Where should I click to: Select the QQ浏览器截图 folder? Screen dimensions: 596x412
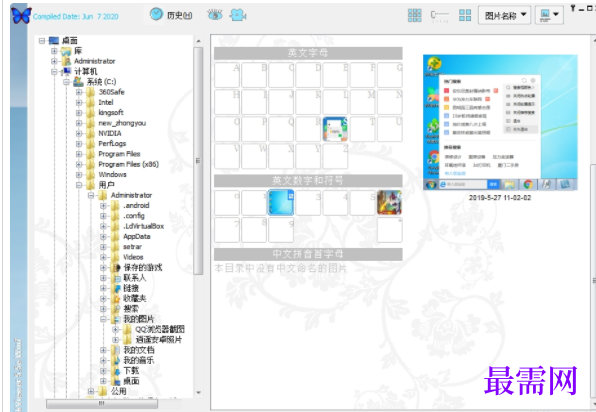click(160, 330)
